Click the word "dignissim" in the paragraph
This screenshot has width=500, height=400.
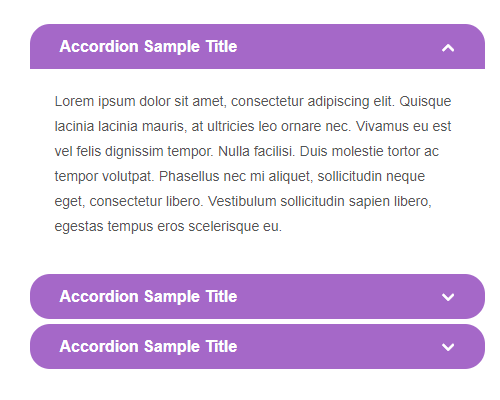pyautogui.click(x=134, y=152)
